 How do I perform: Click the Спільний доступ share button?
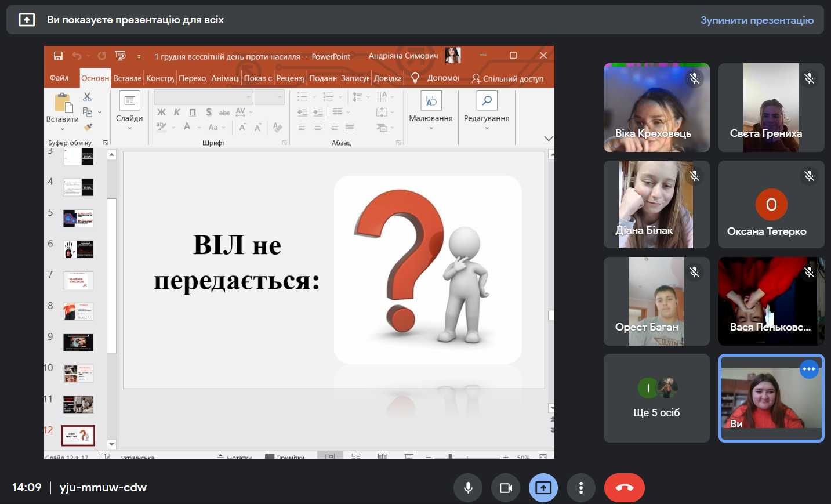(507, 78)
